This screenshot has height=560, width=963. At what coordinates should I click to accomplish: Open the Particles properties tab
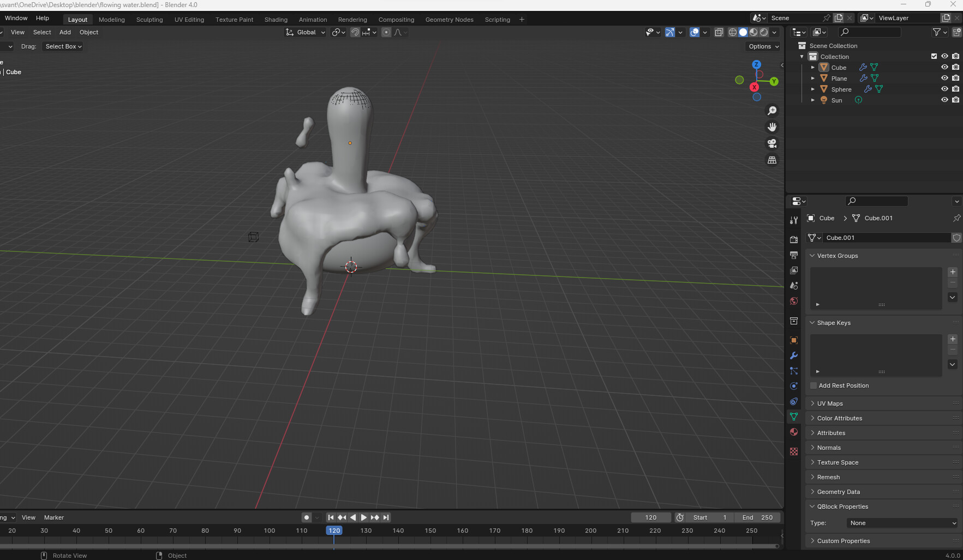[794, 371]
